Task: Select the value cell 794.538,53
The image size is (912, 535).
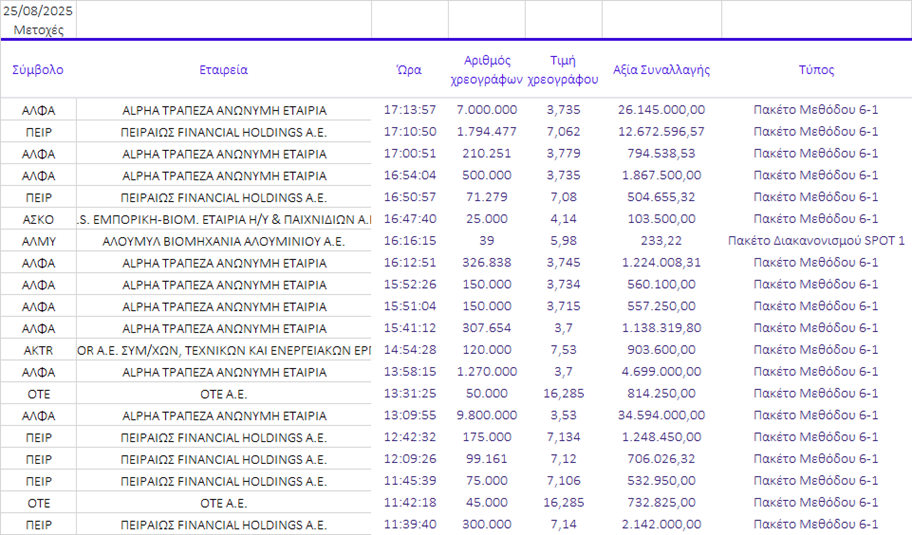Action: coord(661,154)
